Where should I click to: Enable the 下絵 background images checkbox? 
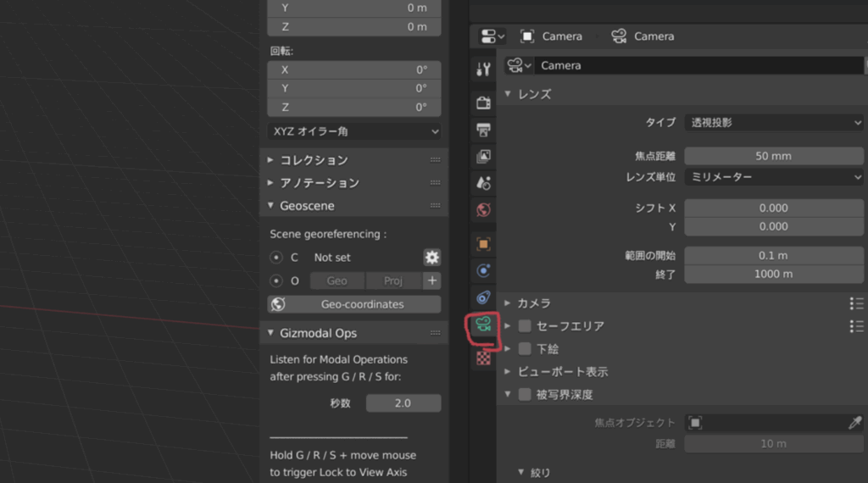(x=525, y=349)
